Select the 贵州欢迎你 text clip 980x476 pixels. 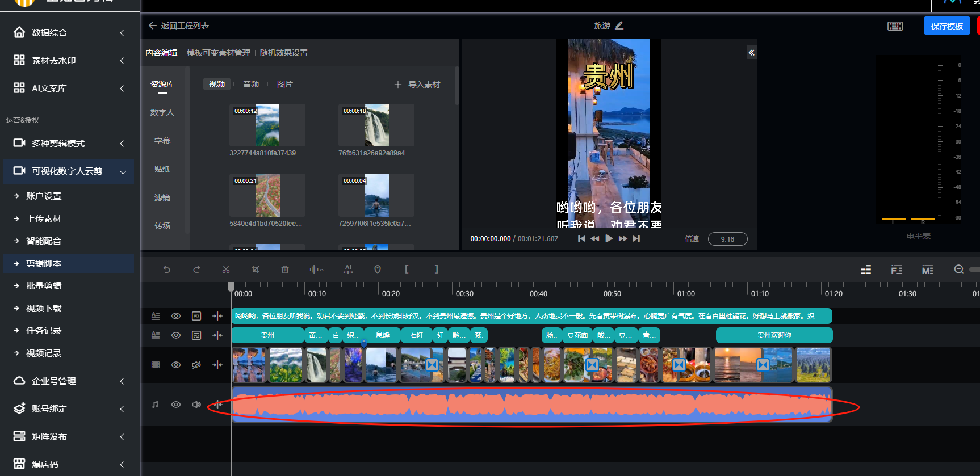[774, 335]
